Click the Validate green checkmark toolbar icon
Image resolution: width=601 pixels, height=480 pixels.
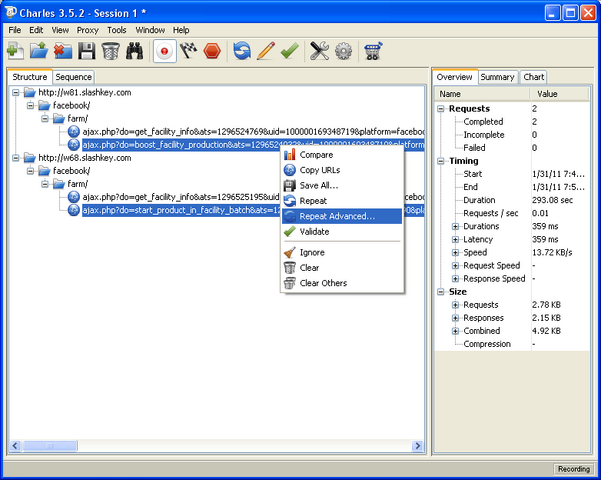click(289, 51)
